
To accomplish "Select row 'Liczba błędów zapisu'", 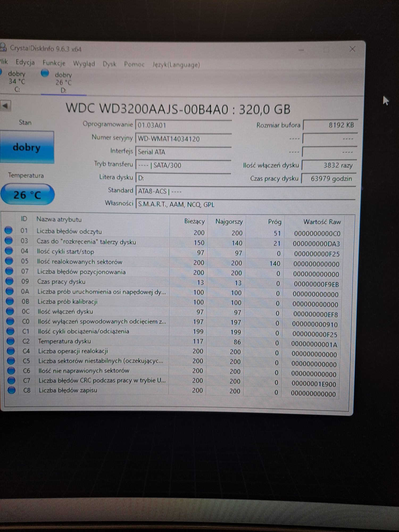I will click(x=173, y=392).
